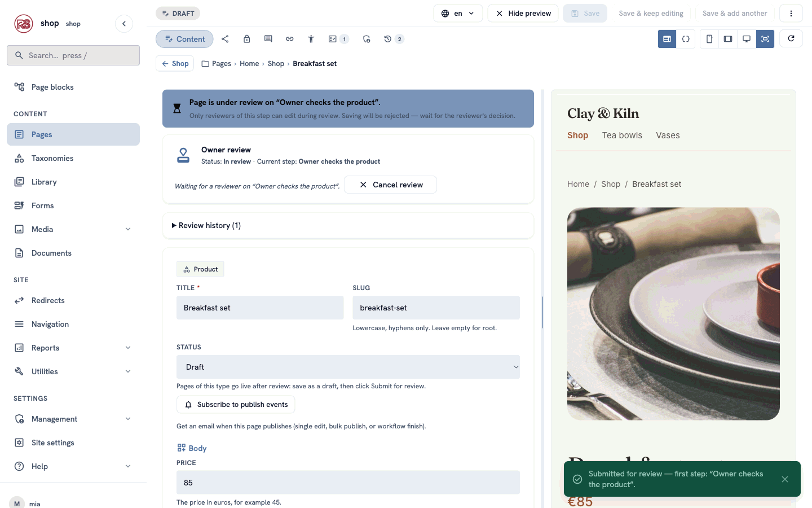The width and height of the screenshot is (812, 508).
Task: Go back using the Shop button
Action: 175,64
